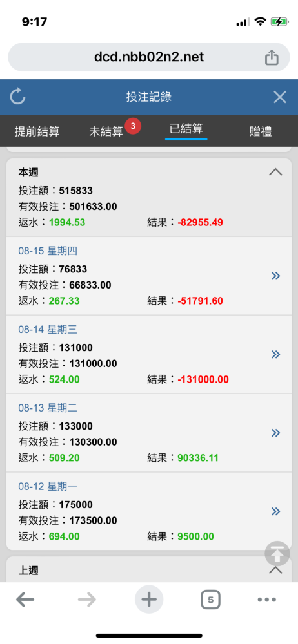Open details arrow for 08-14 星期三

pyautogui.click(x=276, y=354)
